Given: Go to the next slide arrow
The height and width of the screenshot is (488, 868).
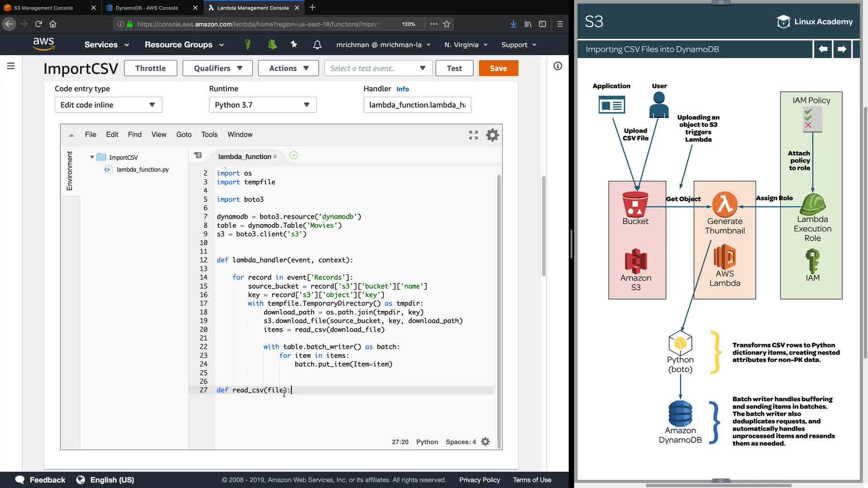Looking at the screenshot, I should (x=842, y=49).
